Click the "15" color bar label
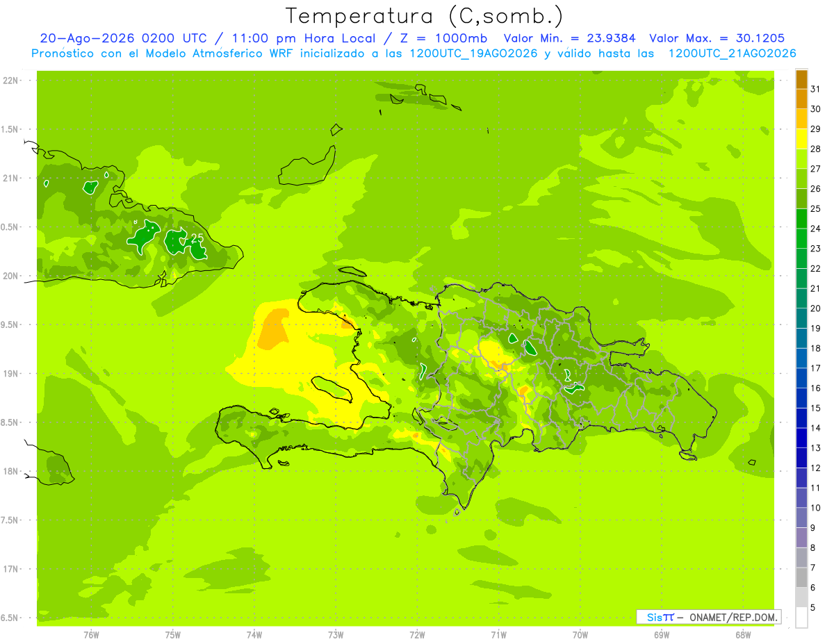This screenshot has width=834, height=644. (816, 408)
